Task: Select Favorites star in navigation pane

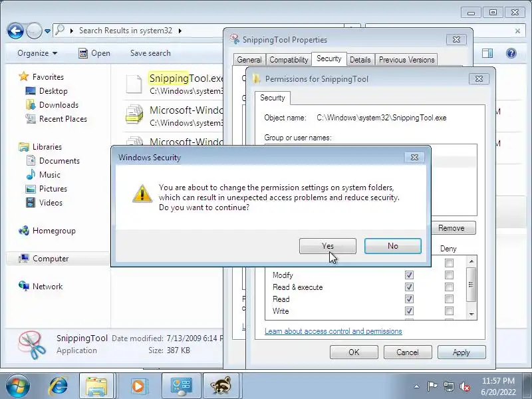Action: [x=24, y=76]
